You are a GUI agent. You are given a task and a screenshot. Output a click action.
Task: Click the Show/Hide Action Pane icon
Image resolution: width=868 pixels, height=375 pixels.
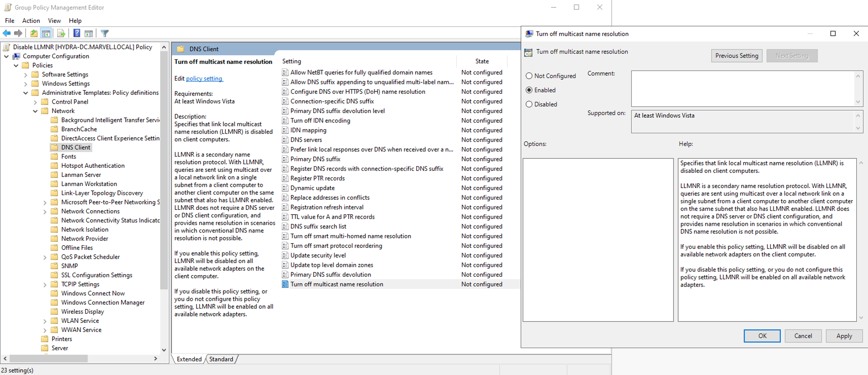coord(89,33)
